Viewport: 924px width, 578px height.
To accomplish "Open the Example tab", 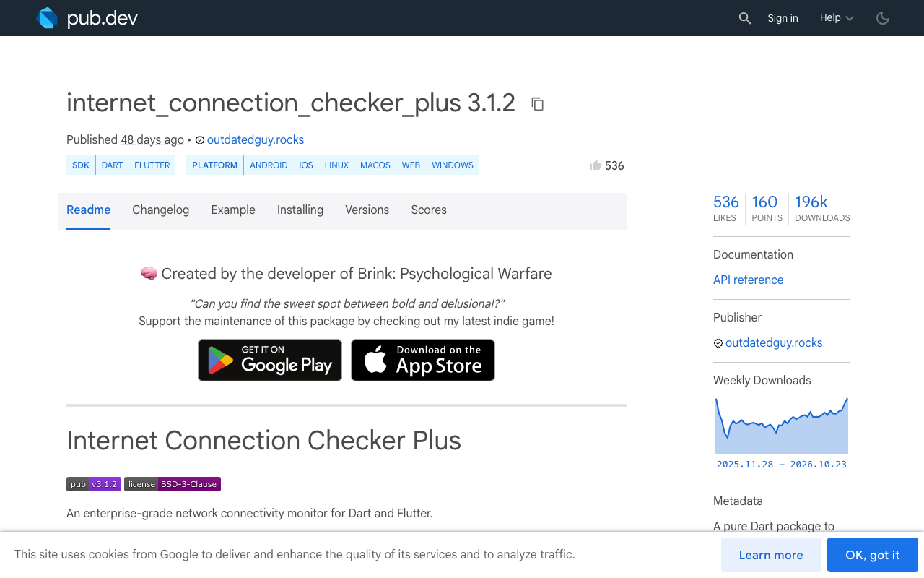I will (x=233, y=210).
